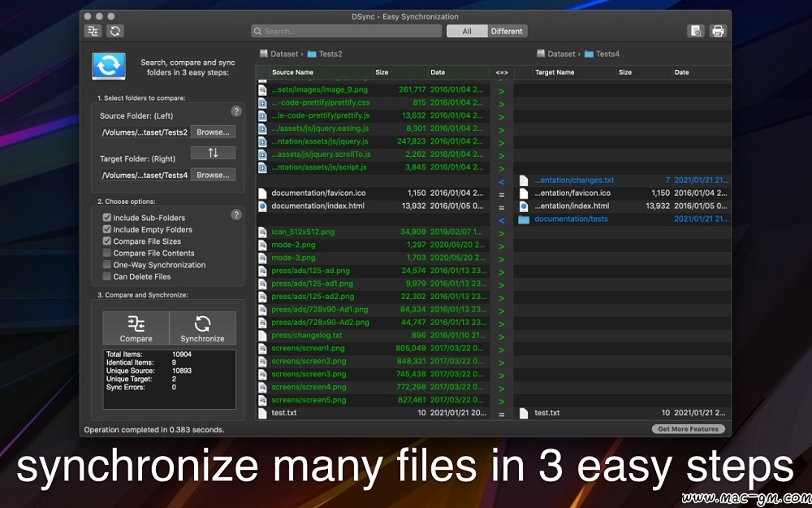The height and width of the screenshot is (508, 812).
Task: Click the Source Folder path field
Action: coord(145,132)
